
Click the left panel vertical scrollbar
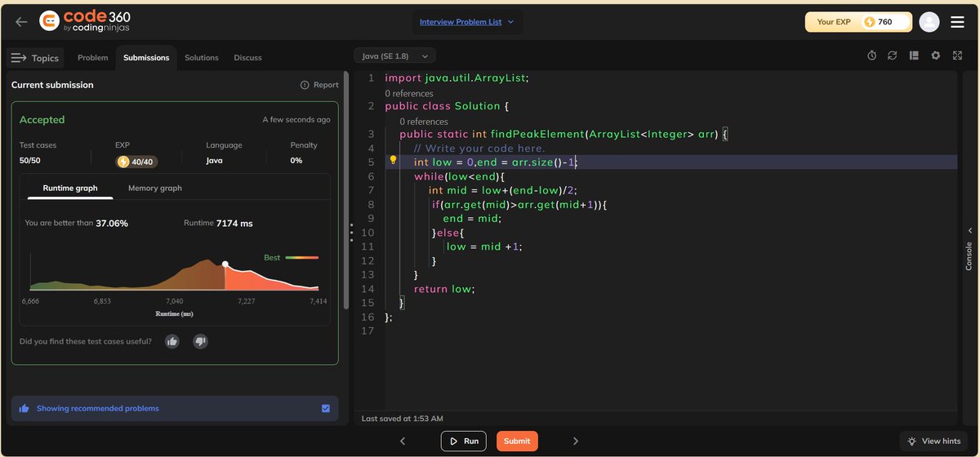346,189
